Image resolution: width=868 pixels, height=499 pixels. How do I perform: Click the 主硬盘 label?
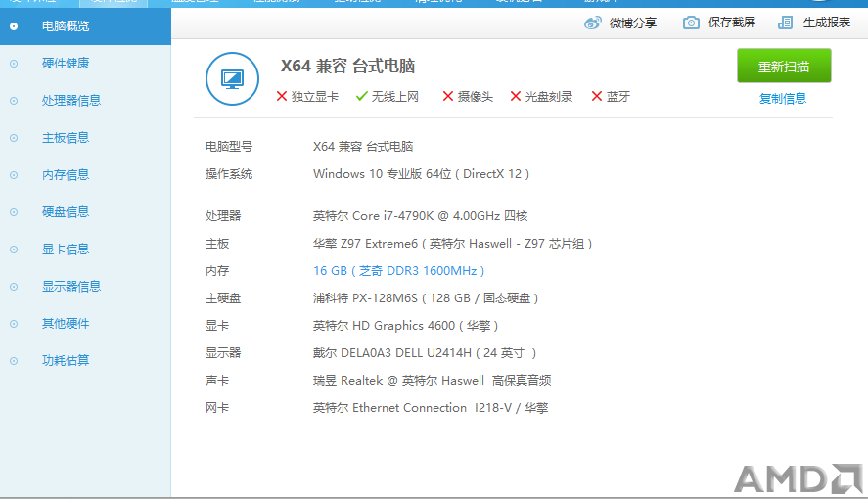(223, 298)
